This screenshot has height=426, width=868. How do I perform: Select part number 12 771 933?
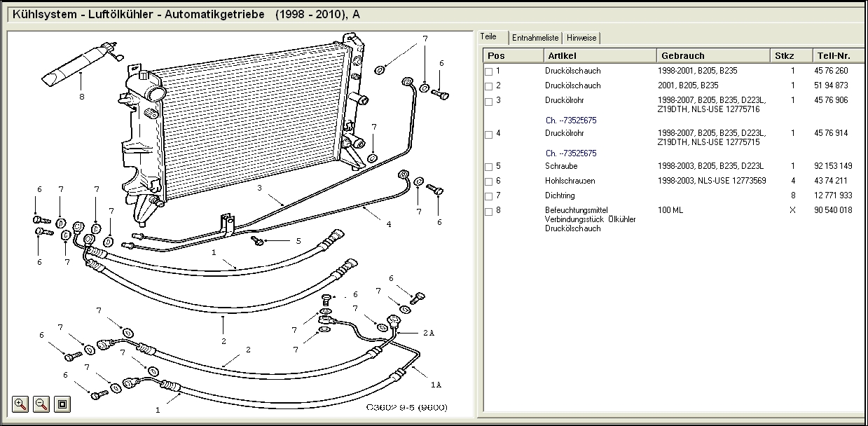tap(833, 195)
